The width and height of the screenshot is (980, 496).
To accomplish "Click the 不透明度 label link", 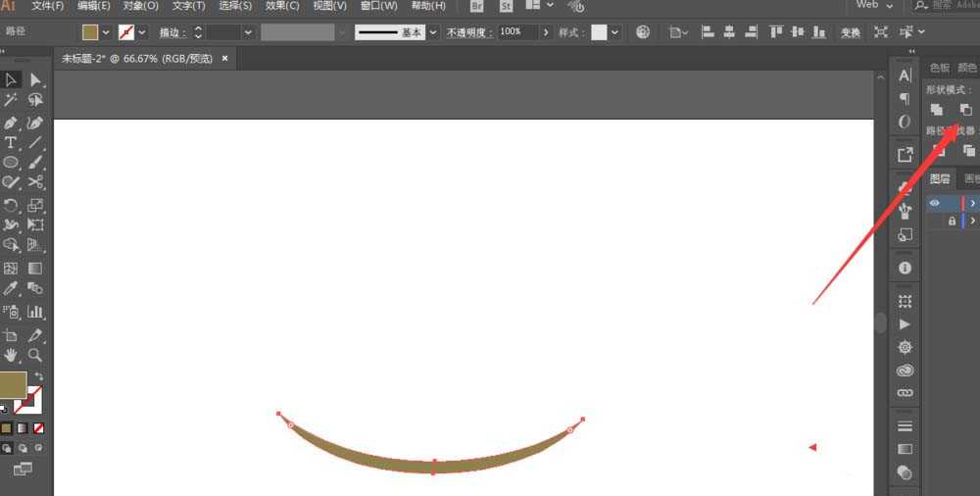I will pos(469,32).
